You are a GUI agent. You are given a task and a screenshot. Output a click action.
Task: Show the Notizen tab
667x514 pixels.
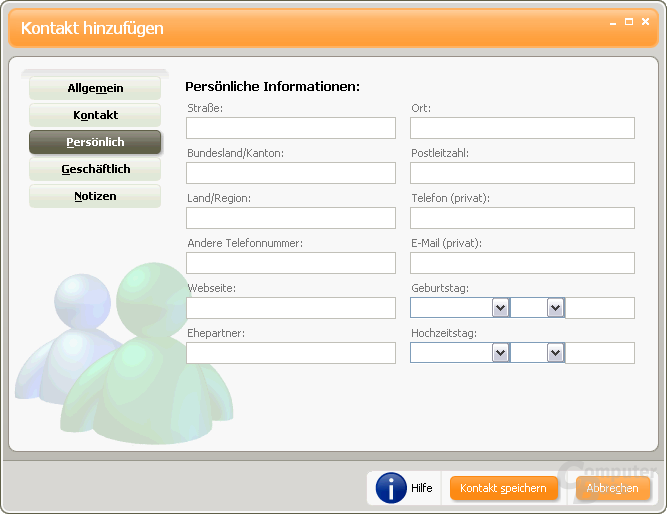pyautogui.click(x=95, y=196)
